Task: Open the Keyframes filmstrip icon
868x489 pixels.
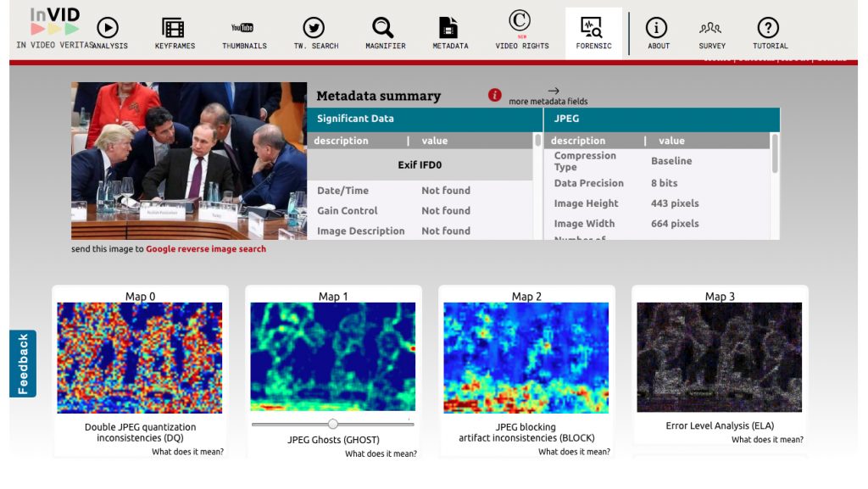Action: click(173, 27)
